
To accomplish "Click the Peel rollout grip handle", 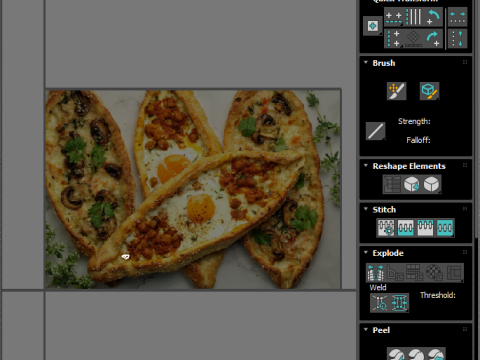I will coord(465,329).
